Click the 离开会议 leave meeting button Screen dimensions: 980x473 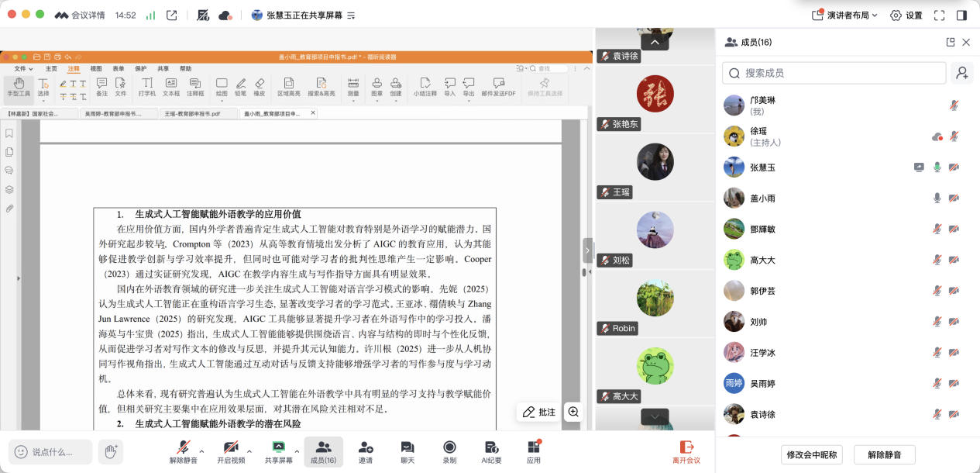(x=686, y=451)
